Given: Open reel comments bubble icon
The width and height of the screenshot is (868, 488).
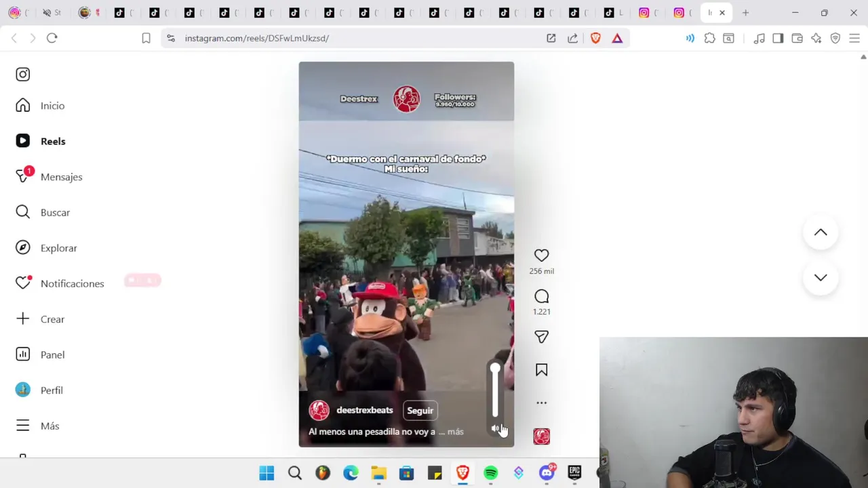Looking at the screenshot, I should coord(541,296).
